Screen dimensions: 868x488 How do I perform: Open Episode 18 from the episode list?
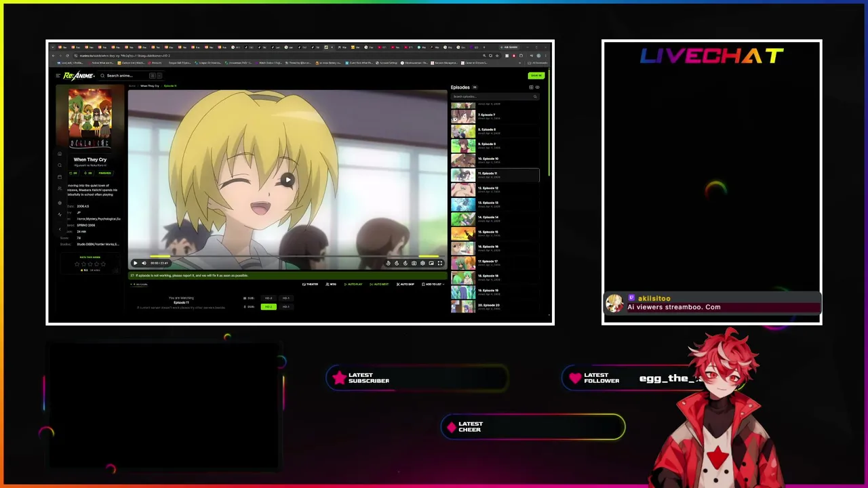click(495, 277)
